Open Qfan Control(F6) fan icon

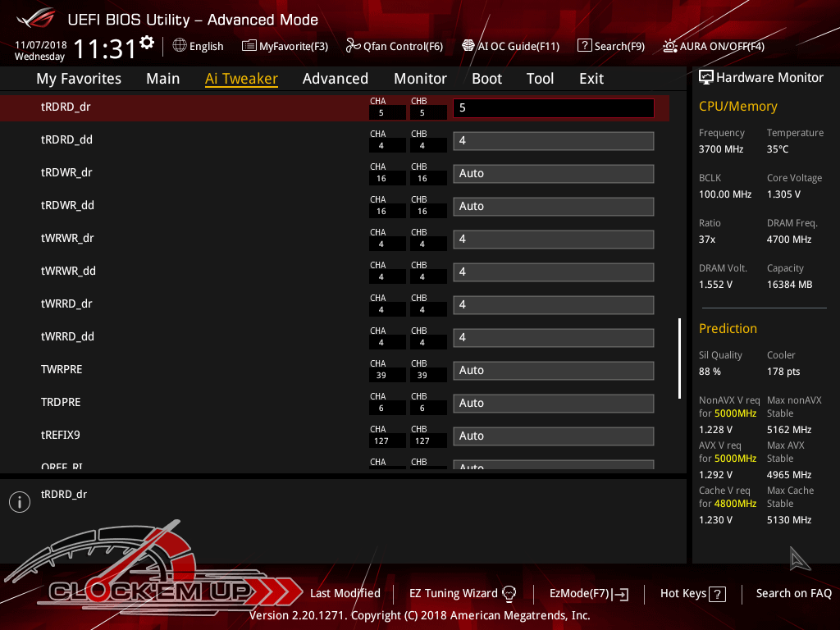354,46
